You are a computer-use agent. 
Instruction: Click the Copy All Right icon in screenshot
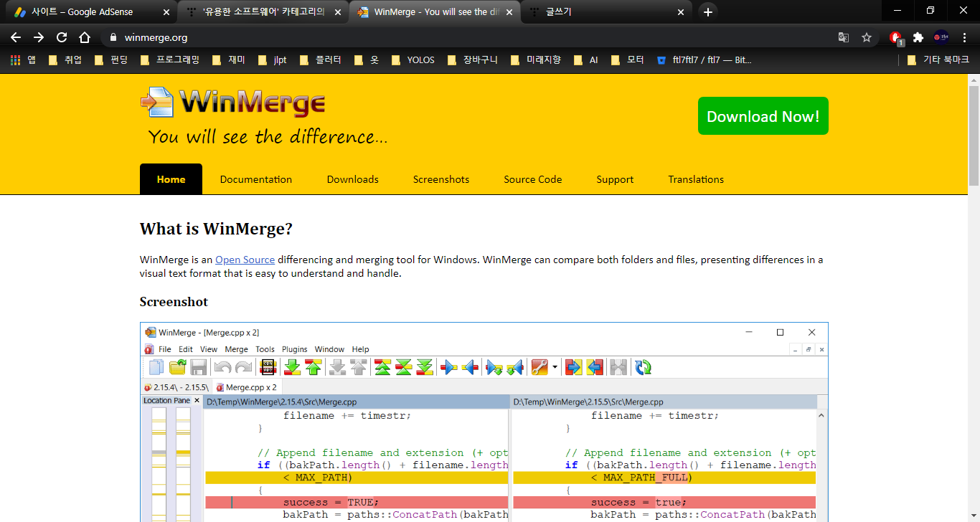click(x=573, y=368)
